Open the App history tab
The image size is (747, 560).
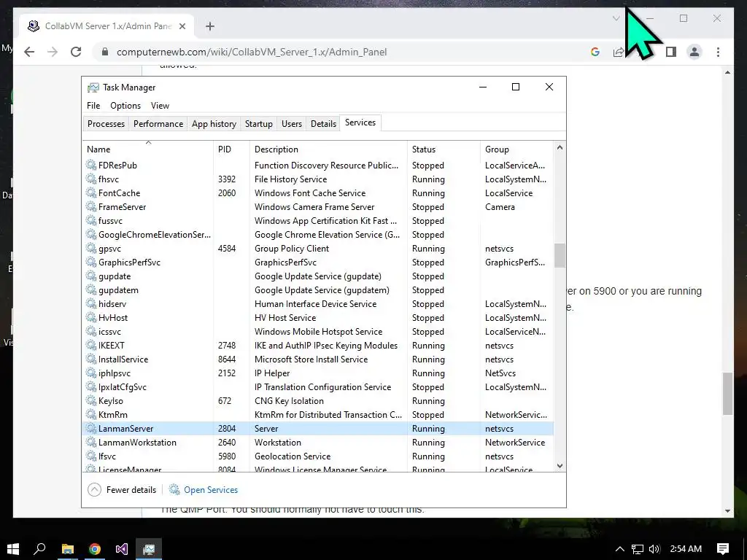[x=214, y=124]
